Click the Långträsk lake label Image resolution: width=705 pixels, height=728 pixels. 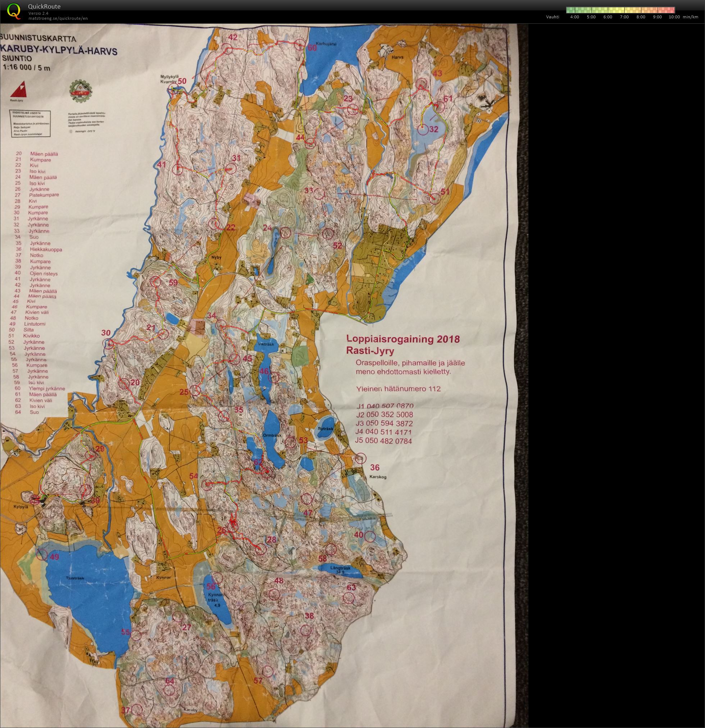point(340,568)
